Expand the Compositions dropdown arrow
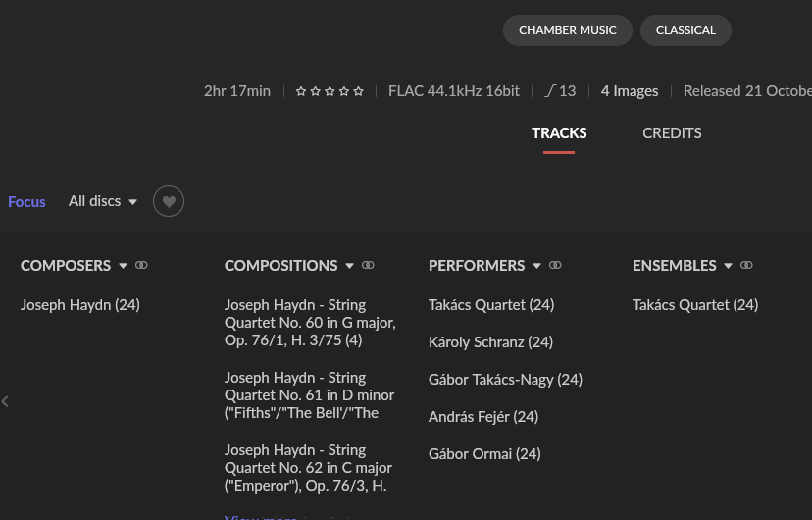812x520 pixels. coord(349,266)
